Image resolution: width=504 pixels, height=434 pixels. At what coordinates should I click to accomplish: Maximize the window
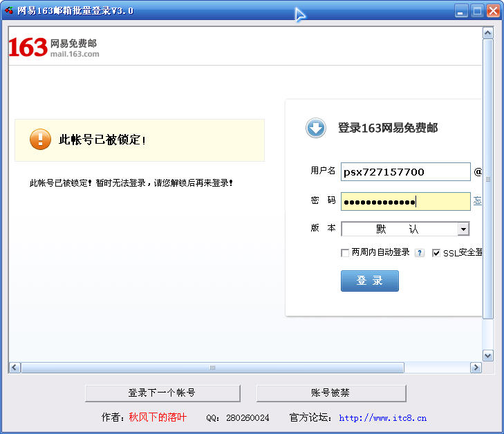pyautogui.click(x=477, y=11)
